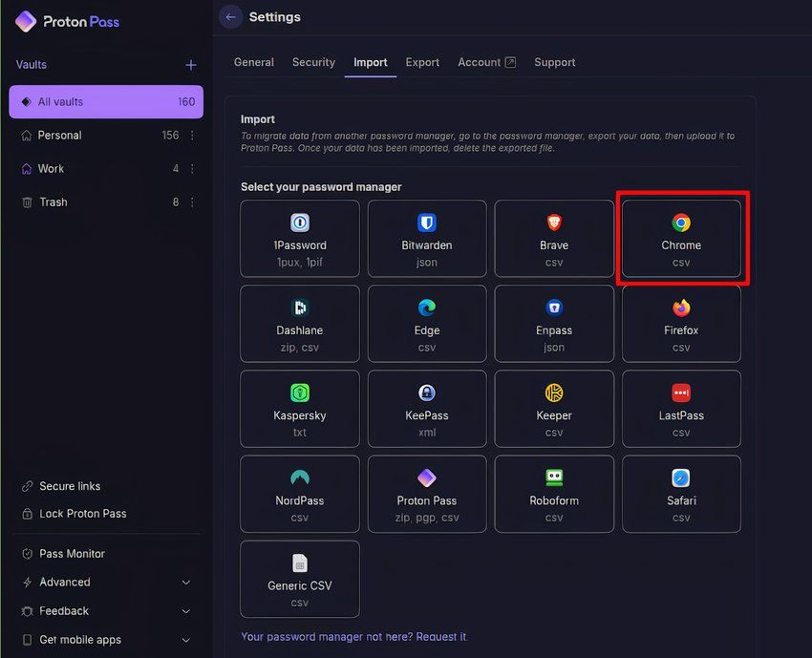Choose 1Password as password manager source

(300, 238)
